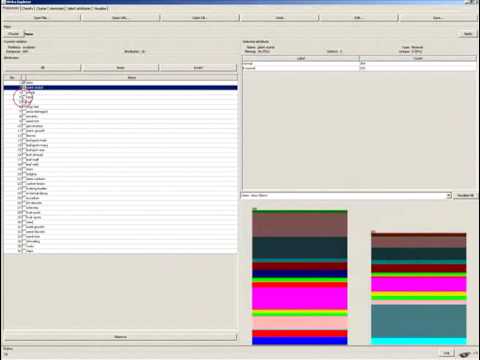Tick the checkbox for attribute sclerotia

click(23, 208)
